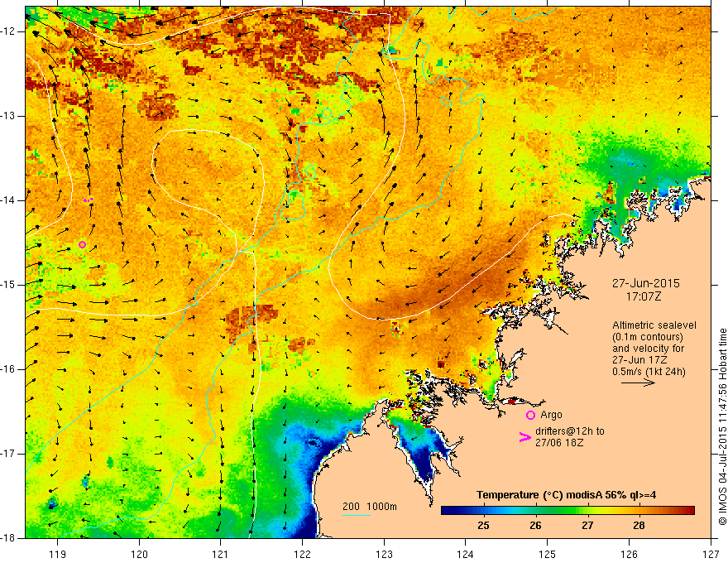Viewport: 728px width, 563px height.
Task: Click the Altimetric sealevel caption text
Action: [x=654, y=349]
